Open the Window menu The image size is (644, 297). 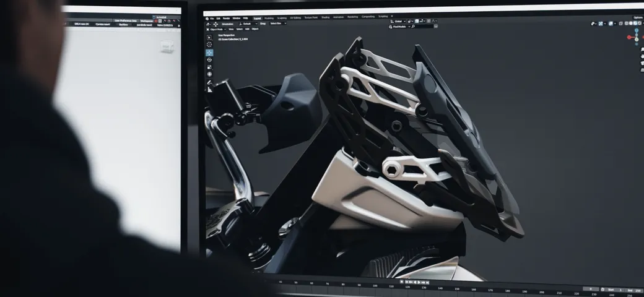click(237, 19)
